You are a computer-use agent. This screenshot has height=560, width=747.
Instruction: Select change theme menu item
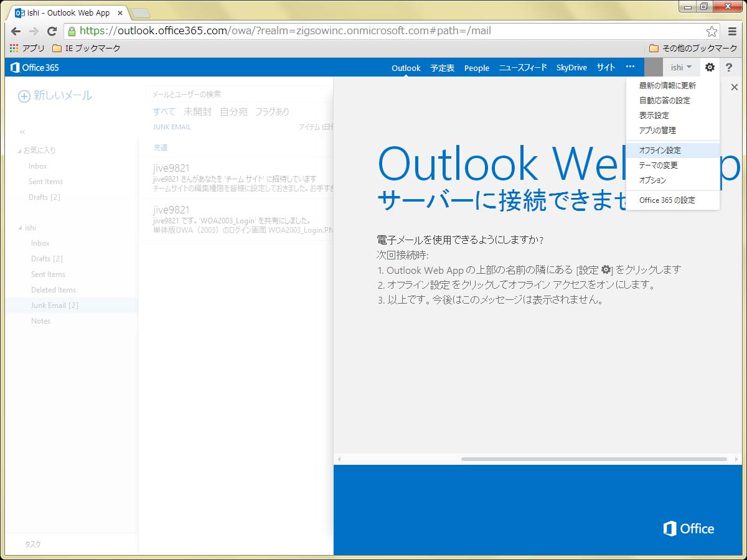[672, 166]
